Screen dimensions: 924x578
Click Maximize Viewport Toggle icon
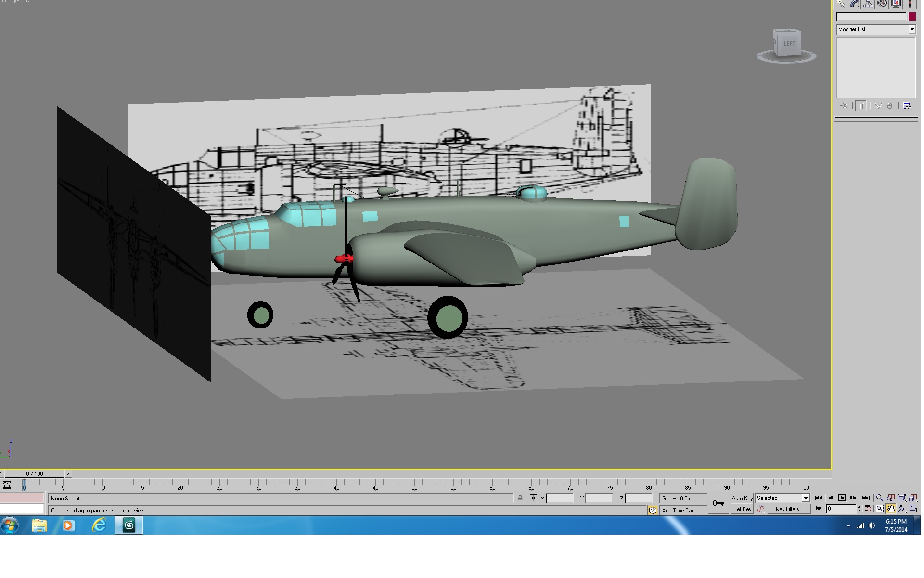coord(913,509)
